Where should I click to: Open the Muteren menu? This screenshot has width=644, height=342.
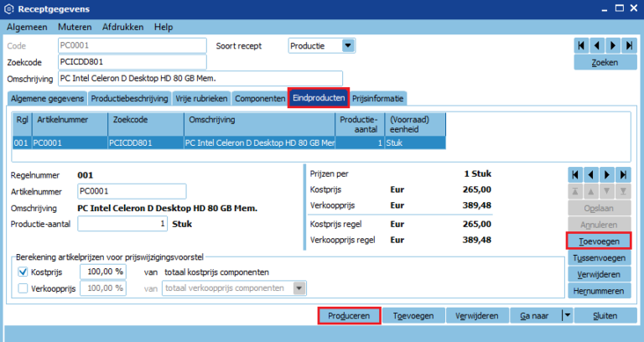pyautogui.click(x=73, y=27)
